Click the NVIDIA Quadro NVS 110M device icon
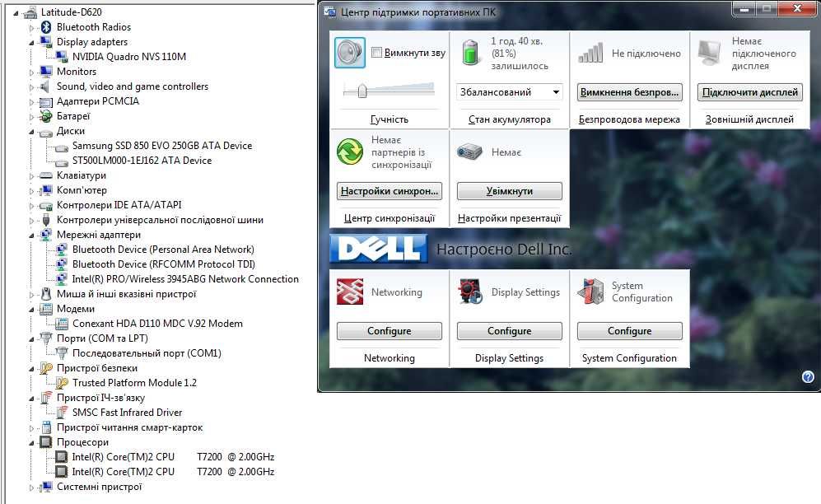Image resolution: width=821 pixels, height=504 pixels. (x=61, y=57)
